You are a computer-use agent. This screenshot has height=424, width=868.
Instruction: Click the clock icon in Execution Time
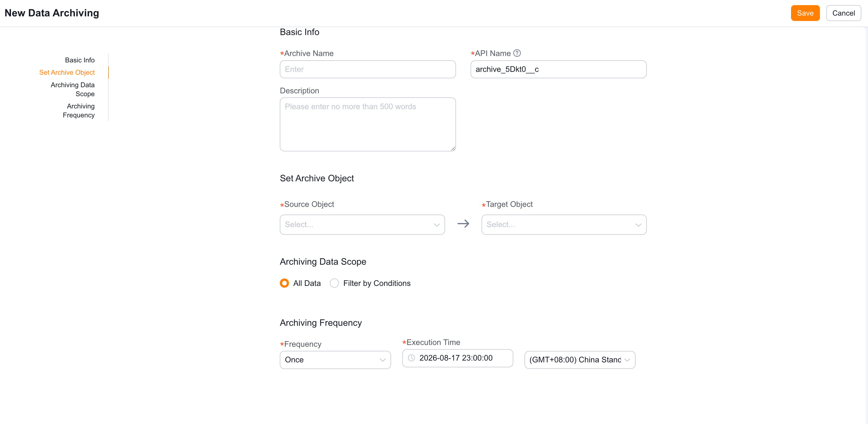[411, 358]
